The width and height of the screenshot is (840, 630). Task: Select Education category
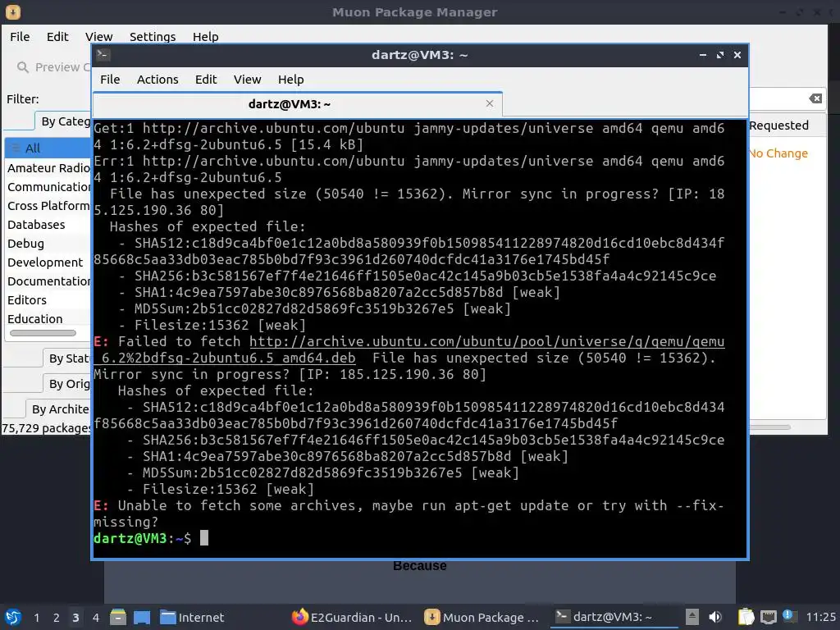[48, 319]
